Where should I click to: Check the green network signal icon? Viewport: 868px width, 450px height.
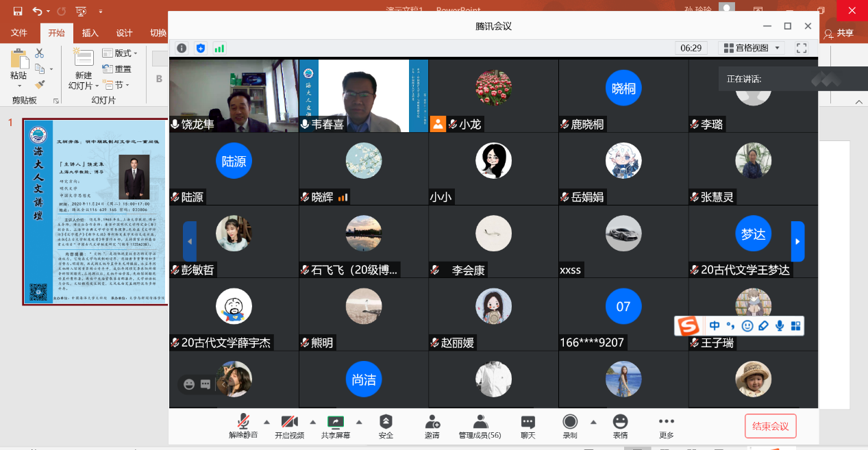point(219,48)
